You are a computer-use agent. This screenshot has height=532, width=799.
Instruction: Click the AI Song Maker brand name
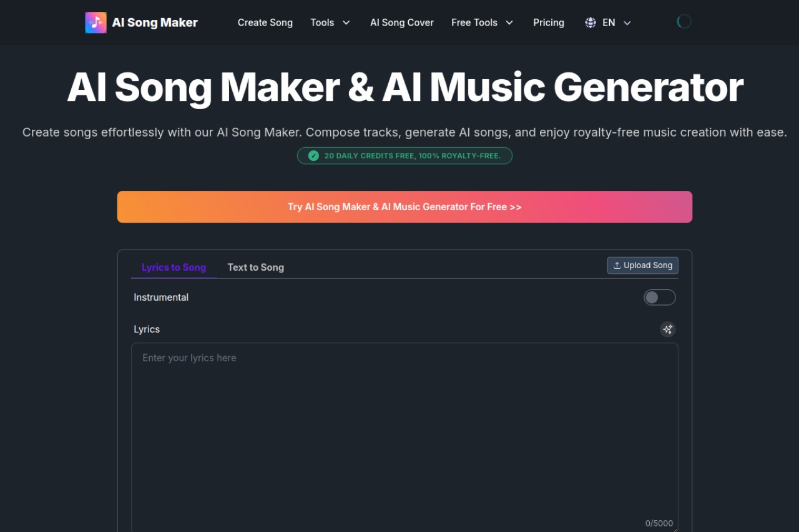(155, 22)
